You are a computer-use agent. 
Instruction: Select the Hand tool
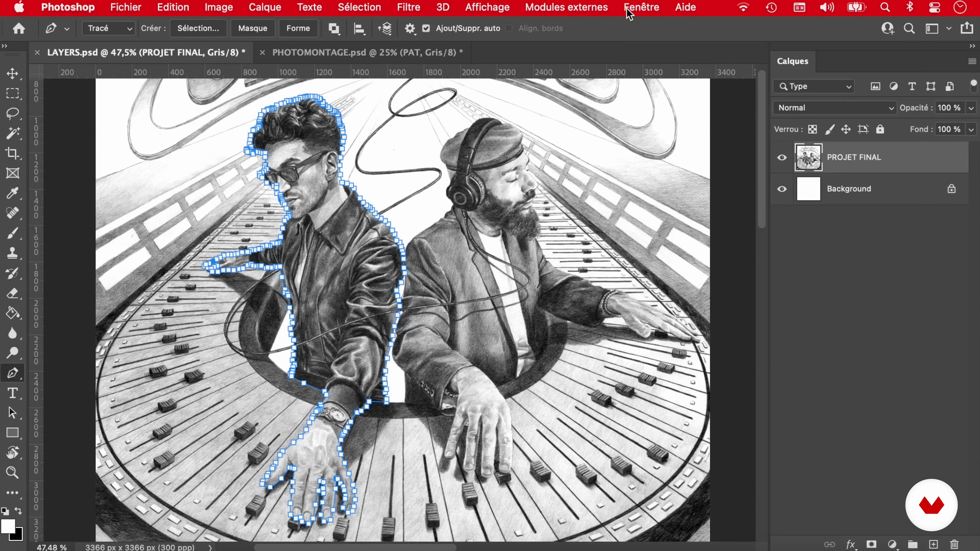[13, 453]
